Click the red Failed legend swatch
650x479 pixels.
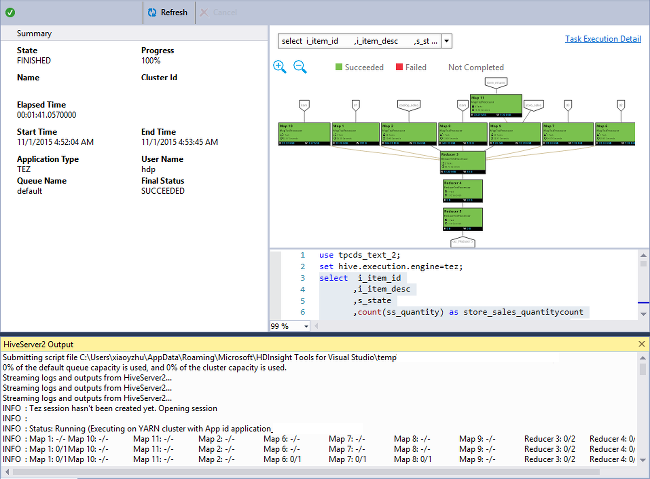point(400,67)
